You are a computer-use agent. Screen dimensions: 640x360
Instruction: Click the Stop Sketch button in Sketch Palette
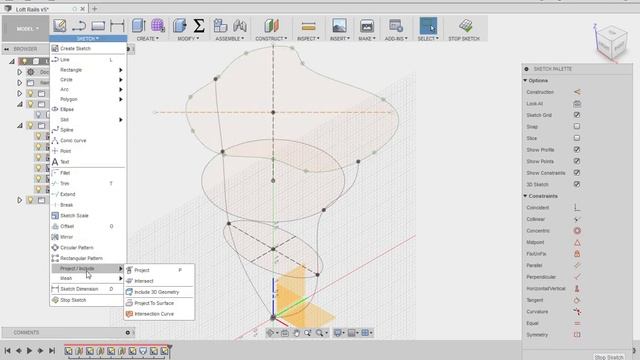tap(609, 357)
